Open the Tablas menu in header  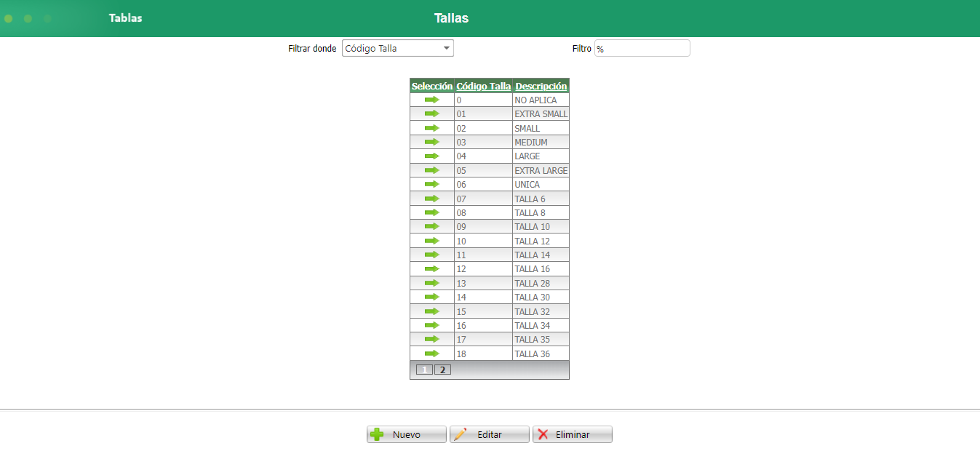pos(126,18)
